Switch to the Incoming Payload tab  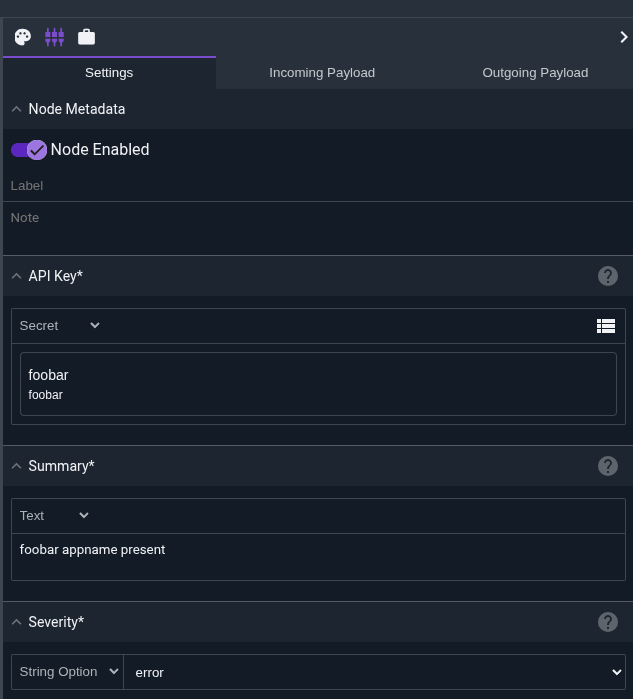pos(322,73)
